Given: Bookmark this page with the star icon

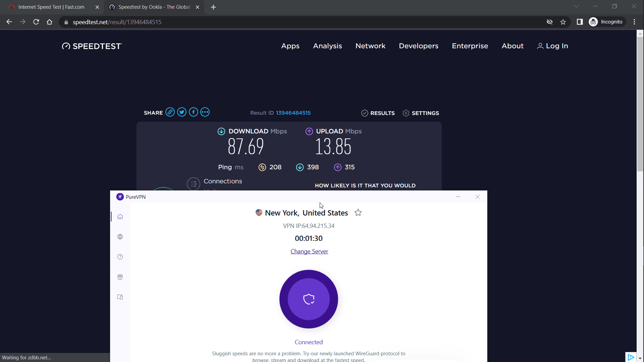Looking at the screenshot, I should pyautogui.click(x=563, y=22).
